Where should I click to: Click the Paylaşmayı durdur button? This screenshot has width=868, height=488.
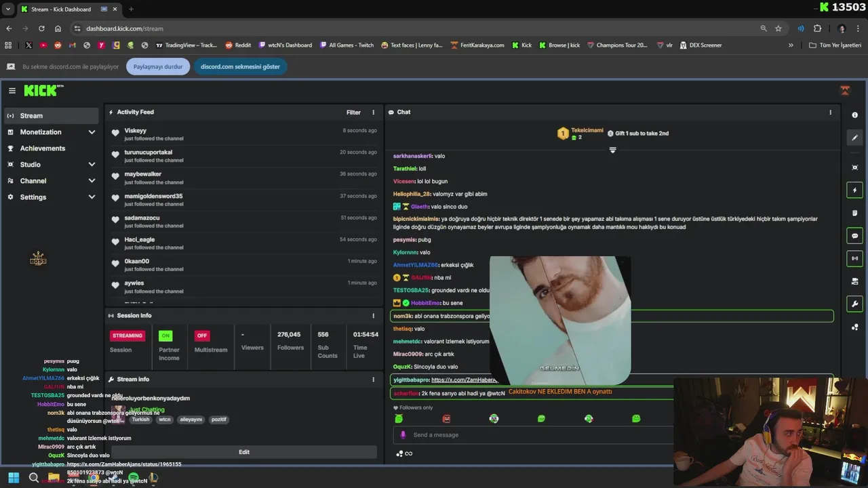pos(158,66)
